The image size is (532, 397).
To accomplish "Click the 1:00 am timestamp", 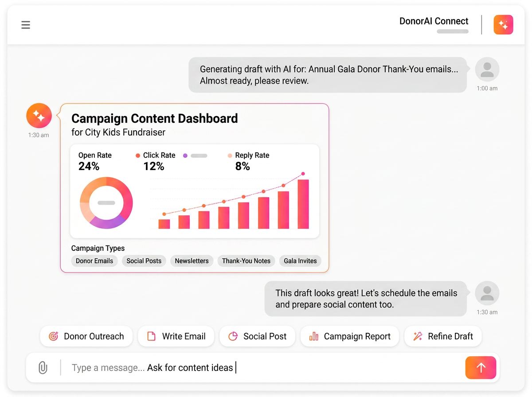I will pyautogui.click(x=487, y=88).
